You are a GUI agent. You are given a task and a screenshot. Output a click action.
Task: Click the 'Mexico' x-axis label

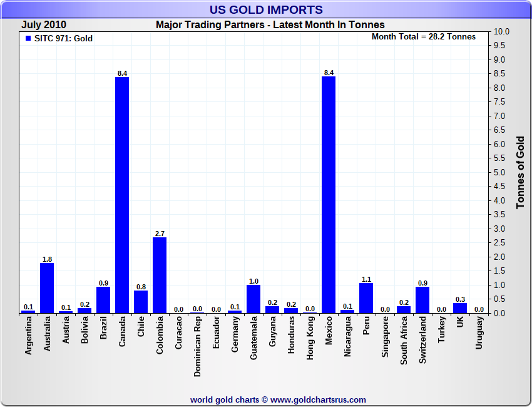[329, 331]
